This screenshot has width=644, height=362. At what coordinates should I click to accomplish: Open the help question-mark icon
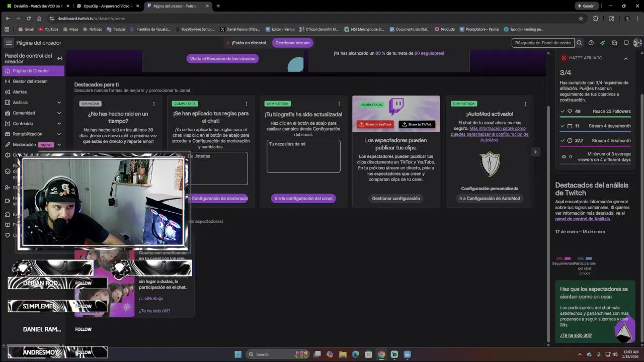point(591,43)
